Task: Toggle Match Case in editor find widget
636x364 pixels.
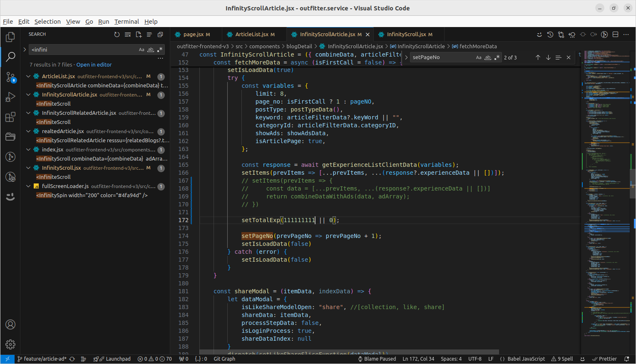Action: (479, 57)
